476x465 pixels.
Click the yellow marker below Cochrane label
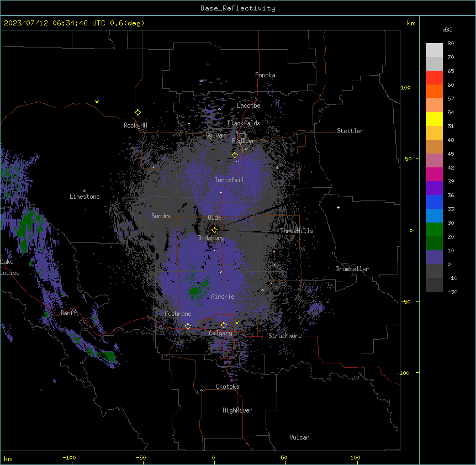coord(188,326)
